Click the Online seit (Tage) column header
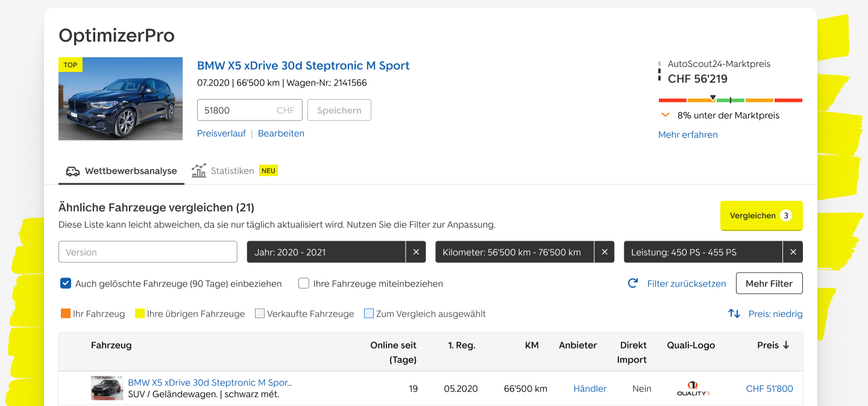This screenshot has height=406, width=868. [394, 352]
